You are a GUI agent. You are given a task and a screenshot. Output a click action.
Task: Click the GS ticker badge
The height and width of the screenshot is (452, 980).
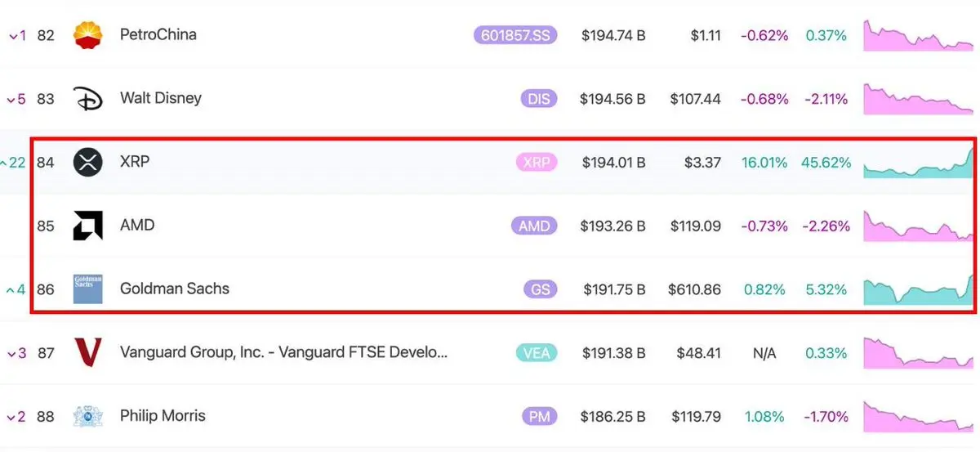click(540, 289)
